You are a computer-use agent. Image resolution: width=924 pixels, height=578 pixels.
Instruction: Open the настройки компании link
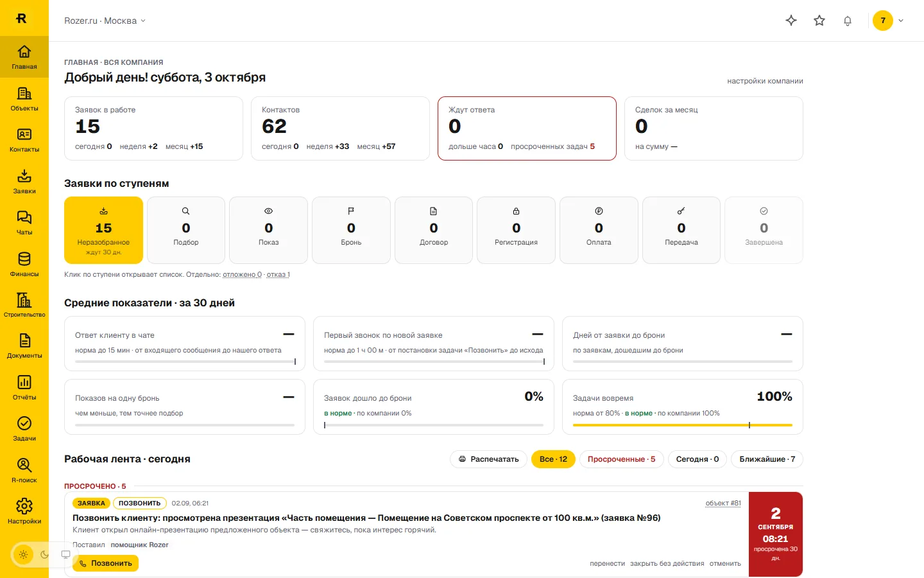765,81
